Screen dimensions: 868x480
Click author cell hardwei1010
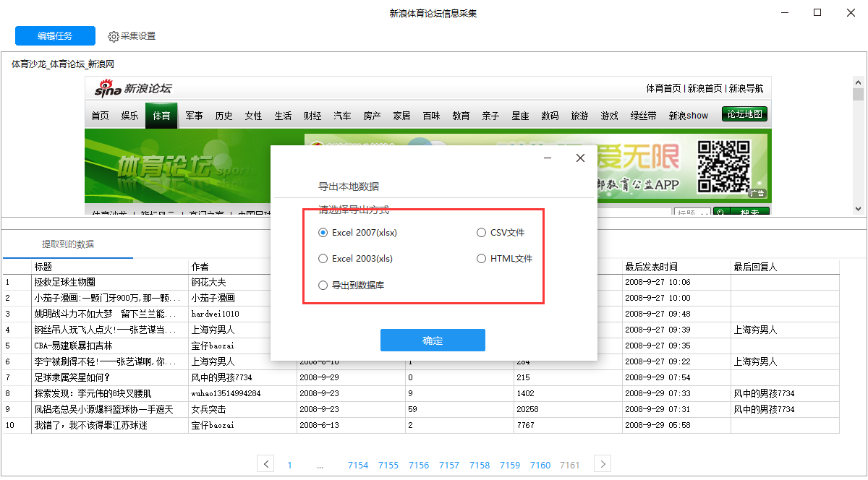coord(242,314)
